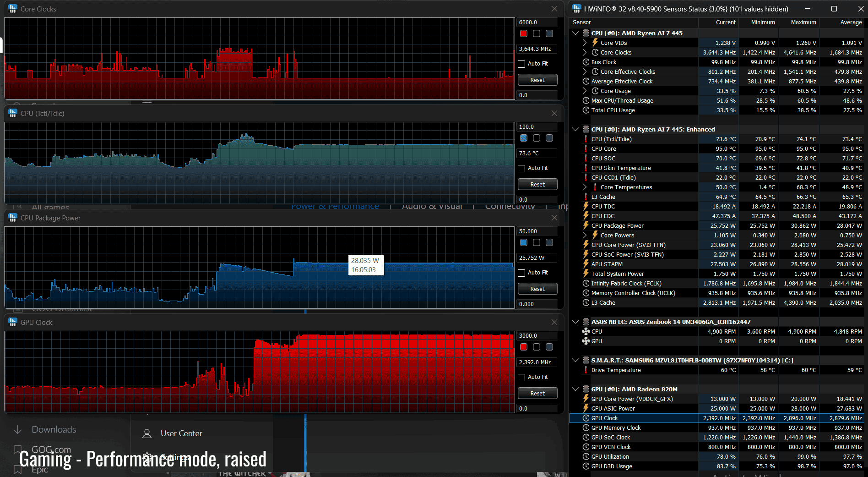Click the S.M.A.R.T. Samsung drive section icon
Screen dimensions: 868x477
[x=586, y=360]
